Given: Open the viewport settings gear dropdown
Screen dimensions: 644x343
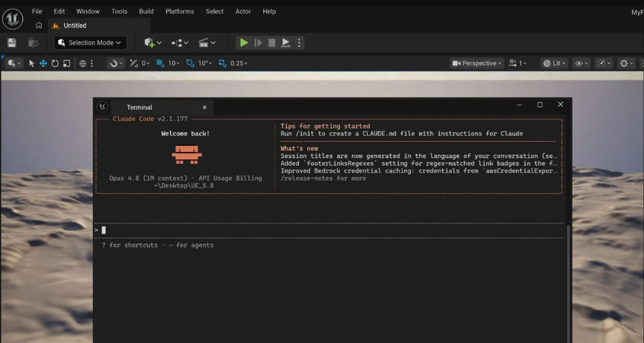Looking at the screenshot, I should tap(626, 63).
